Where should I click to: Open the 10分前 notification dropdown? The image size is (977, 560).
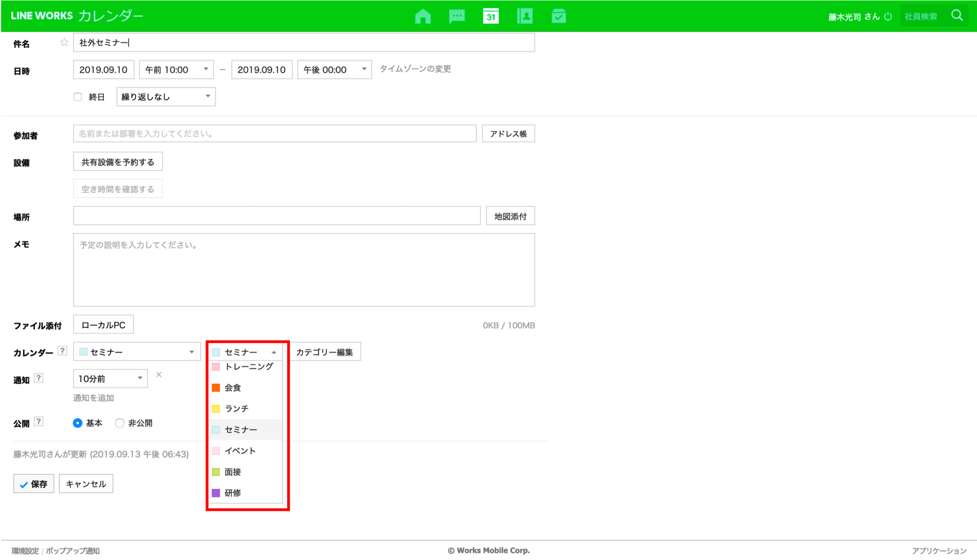click(110, 379)
